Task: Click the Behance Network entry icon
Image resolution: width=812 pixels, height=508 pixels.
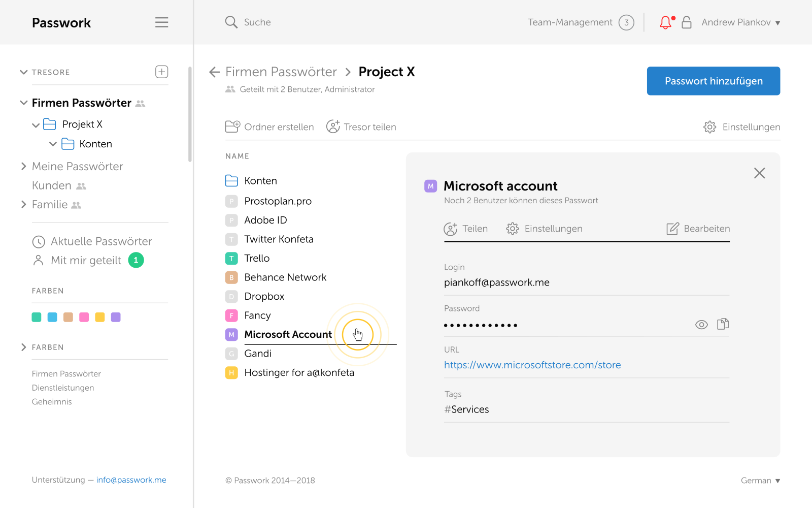Action: [231, 277]
